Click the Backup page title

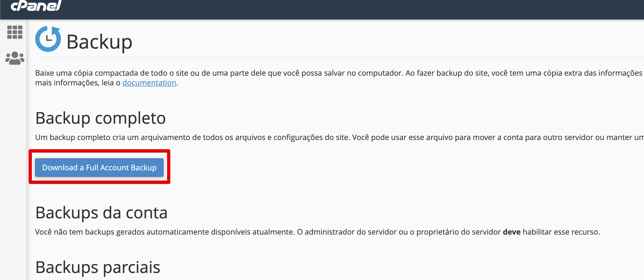(99, 42)
